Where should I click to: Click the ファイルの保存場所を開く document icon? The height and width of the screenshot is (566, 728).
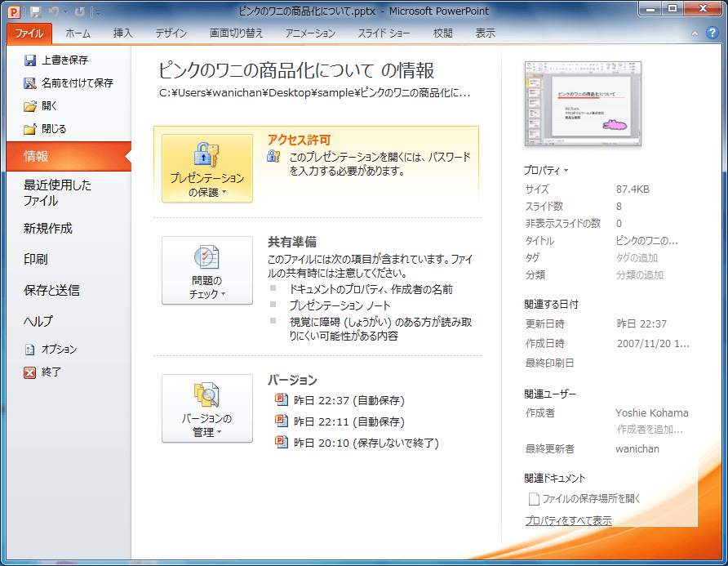pos(534,499)
